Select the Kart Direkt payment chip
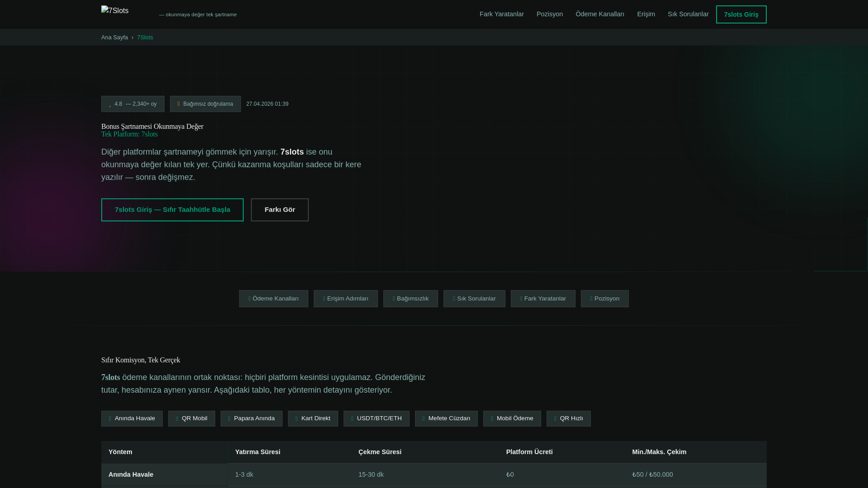The image size is (868, 488). [x=313, y=418]
